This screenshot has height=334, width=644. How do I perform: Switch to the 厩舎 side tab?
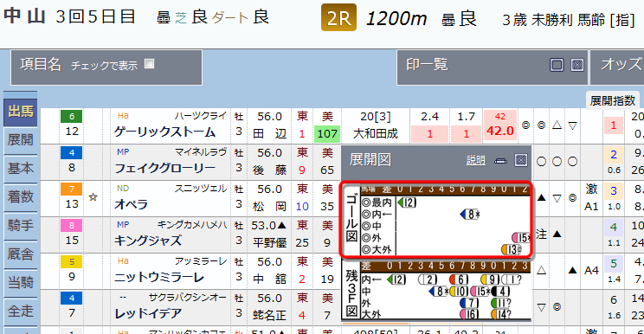click(21, 254)
